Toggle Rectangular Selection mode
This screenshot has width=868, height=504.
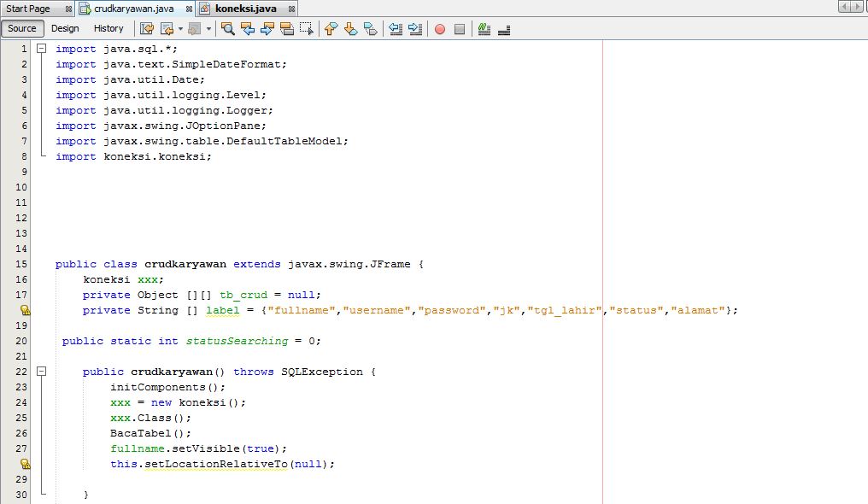[305, 29]
